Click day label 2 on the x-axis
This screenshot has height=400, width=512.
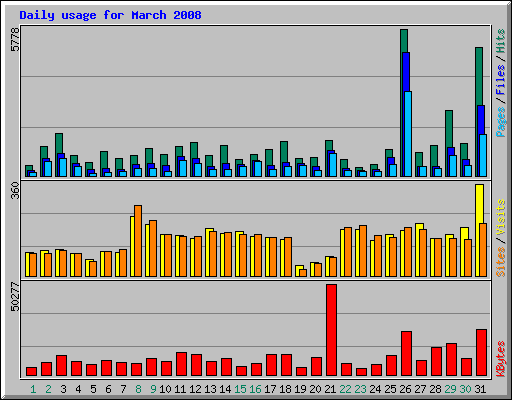pyautogui.click(x=48, y=389)
